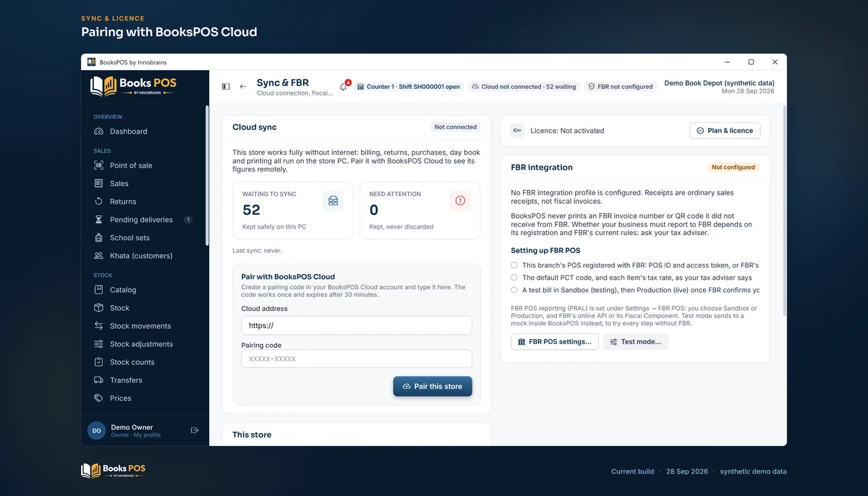The width and height of the screenshot is (868, 496).
Task: Click the pending deliveries count badge 1
Action: click(188, 220)
